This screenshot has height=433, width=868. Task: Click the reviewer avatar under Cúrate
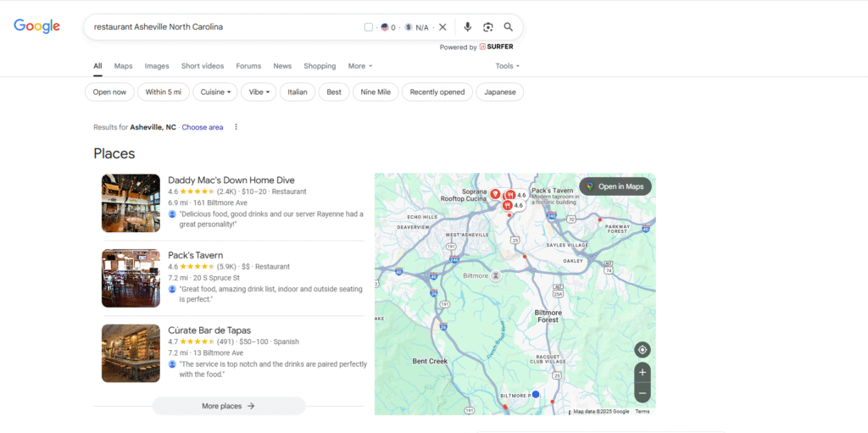(172, 364)
